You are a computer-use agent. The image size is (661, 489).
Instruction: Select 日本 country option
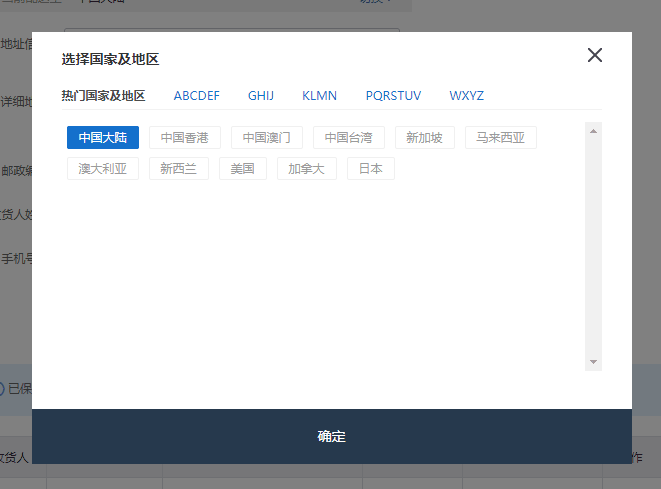coord(371,169)
